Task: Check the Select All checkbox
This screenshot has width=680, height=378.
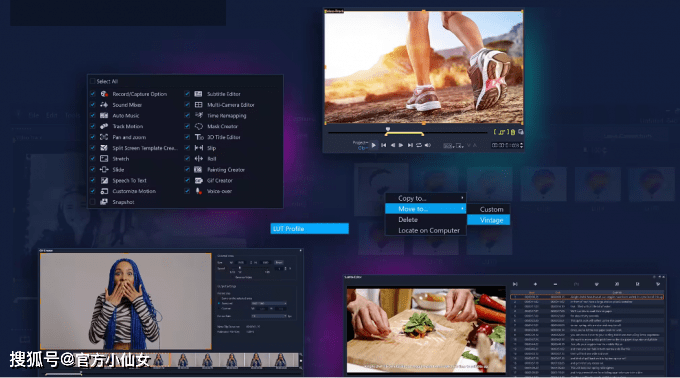Action: tap(92, 81)
